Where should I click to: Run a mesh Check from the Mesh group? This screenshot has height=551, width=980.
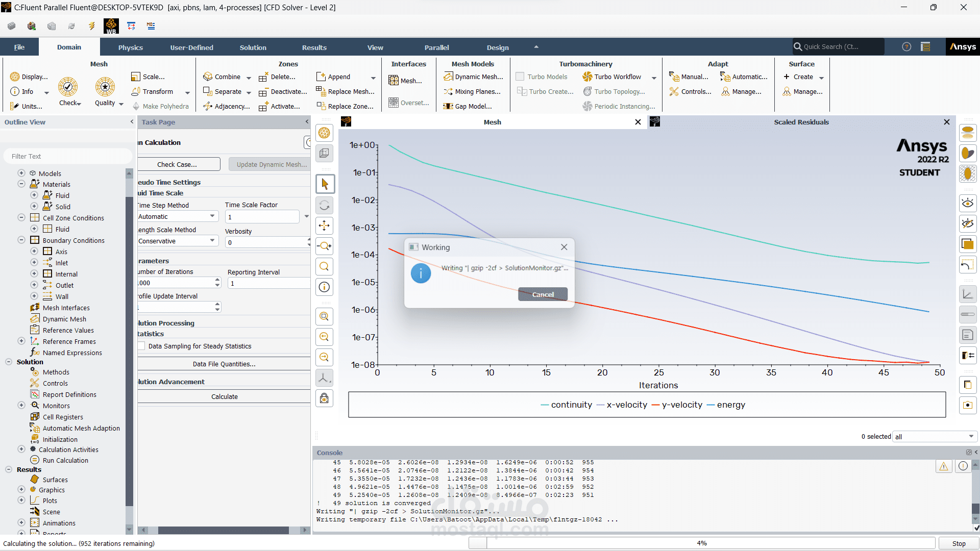(x=68, y=91)
